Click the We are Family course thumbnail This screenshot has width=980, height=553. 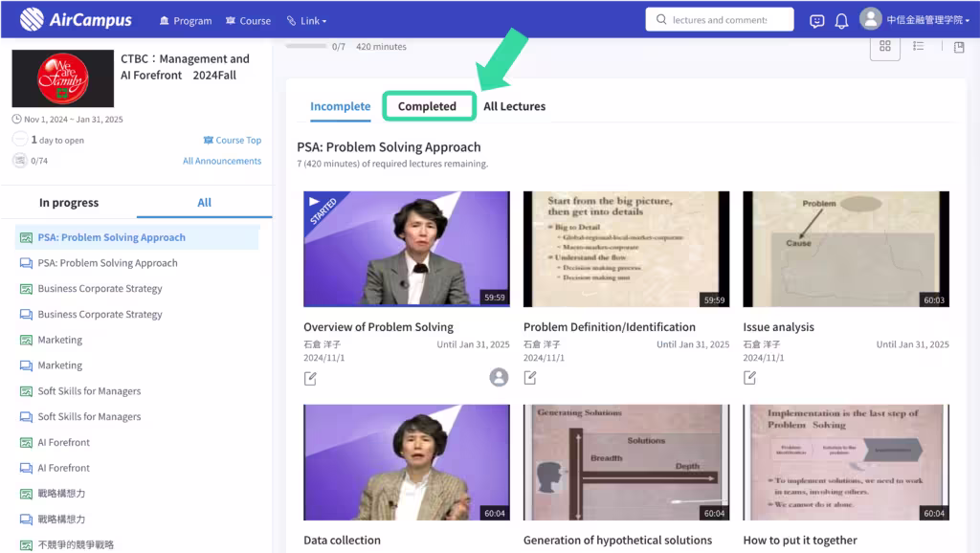[63, 78]
